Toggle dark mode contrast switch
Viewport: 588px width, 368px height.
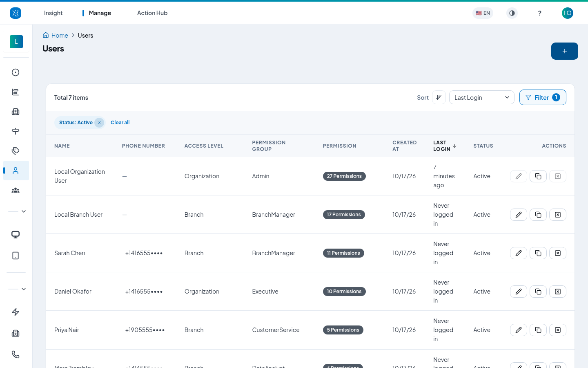click(x=512, y=13)
